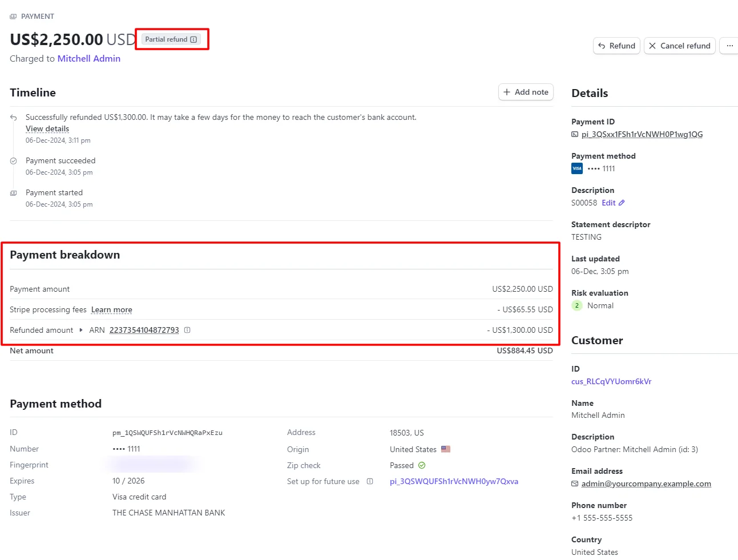Click the blurred Fingerprint value
Viewport: 738px width, 560px height.
[153, 465]
